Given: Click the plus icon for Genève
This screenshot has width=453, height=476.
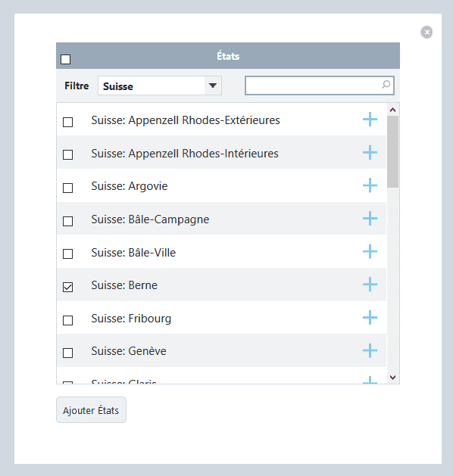Looking at the screenshot, I should (370, 350).
